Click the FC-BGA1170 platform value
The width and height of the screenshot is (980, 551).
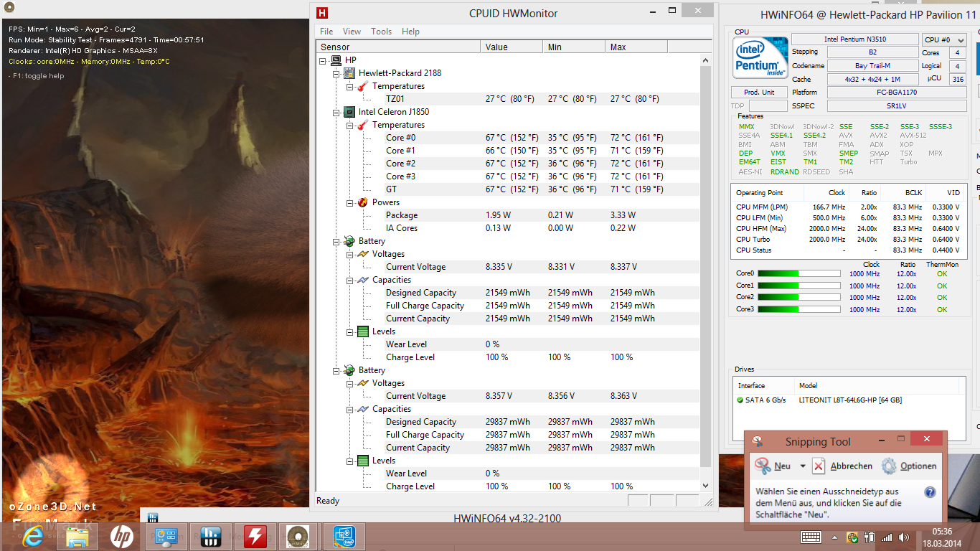(896, 92)
